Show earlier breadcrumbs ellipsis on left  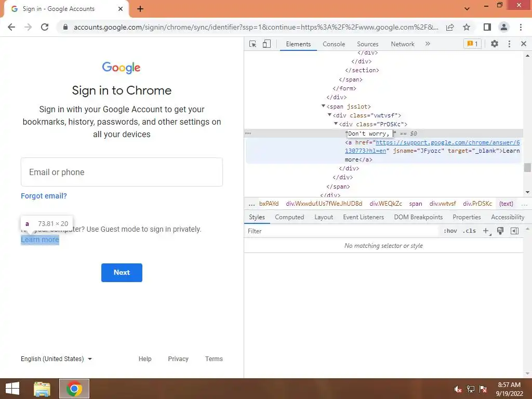click(251, 204)
